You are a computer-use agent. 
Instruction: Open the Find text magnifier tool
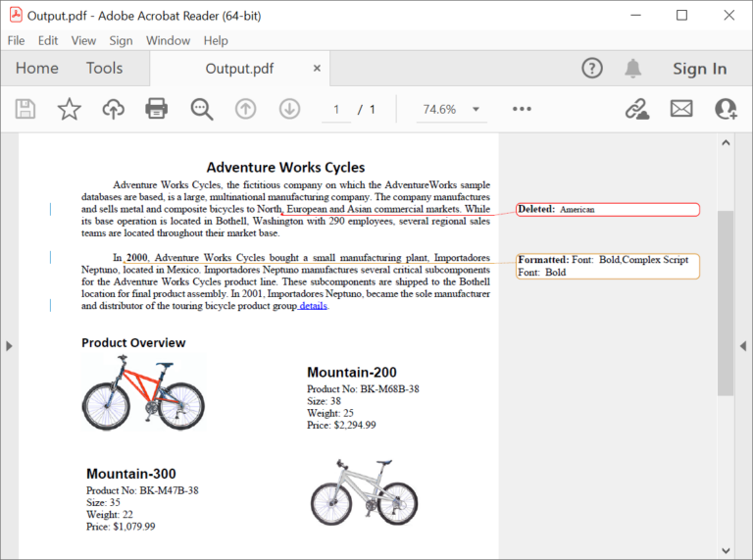click(202, 109)
